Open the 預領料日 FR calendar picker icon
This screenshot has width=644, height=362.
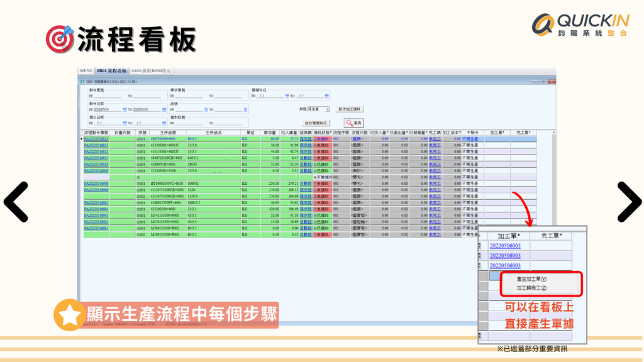click(x=286, y=96)
